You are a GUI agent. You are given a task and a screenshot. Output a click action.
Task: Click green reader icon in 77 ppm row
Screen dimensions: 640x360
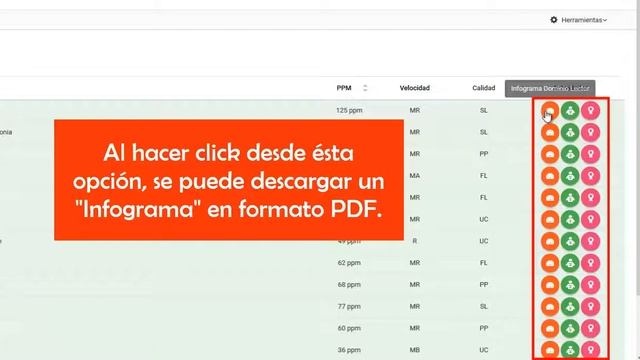(570, 307)
